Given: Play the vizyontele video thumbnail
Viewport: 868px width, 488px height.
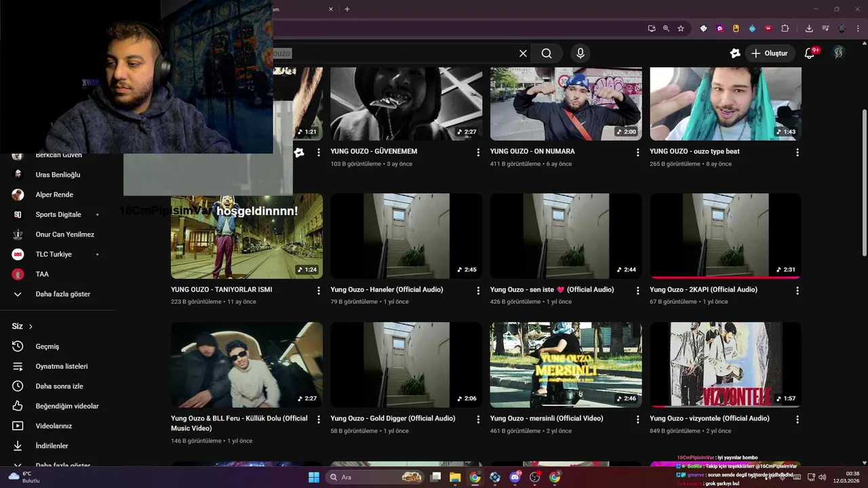Looking at the screenshot, I should (726, 365).
